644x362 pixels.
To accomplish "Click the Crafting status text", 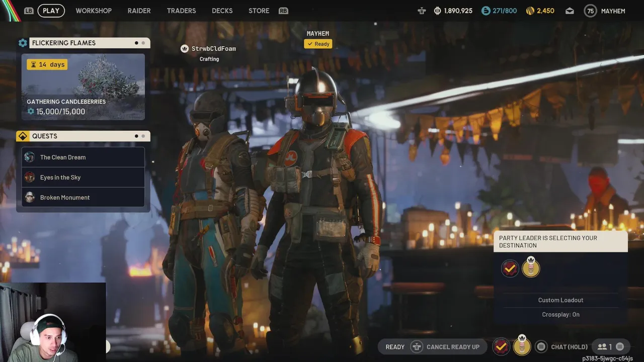I will tap(209, 59).
